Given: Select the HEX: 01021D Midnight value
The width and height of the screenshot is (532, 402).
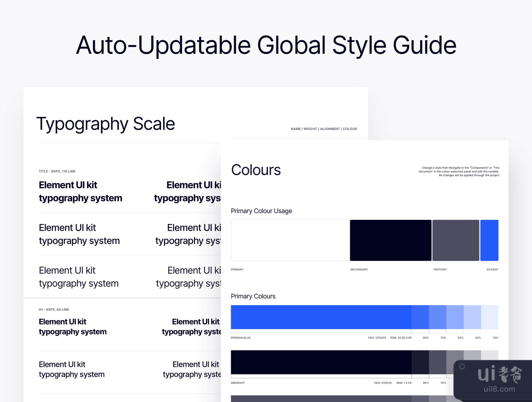Looking at the screenshot, I should pos(383,383).
